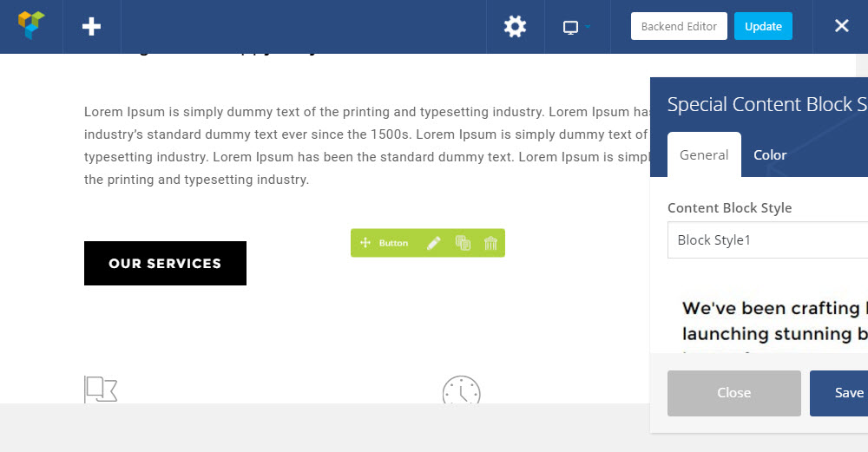Click the clock icon in the content
The height and width of the screenshot is (452, 868).
tap(461, 391)
